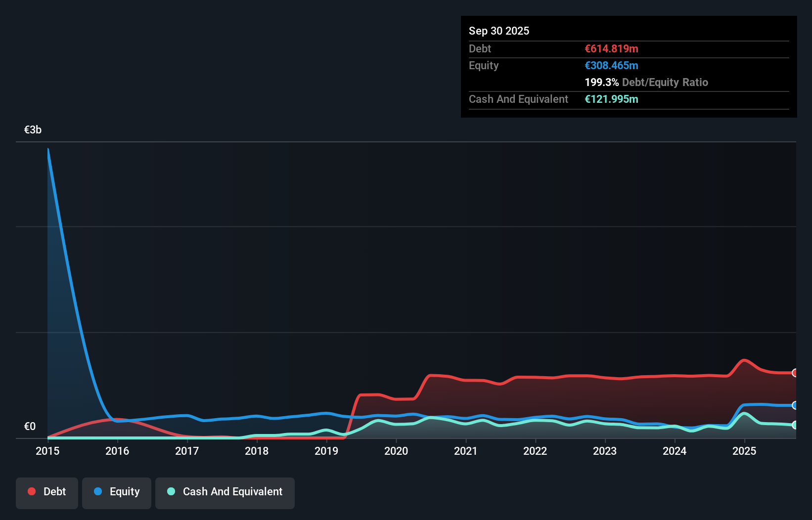Open the Equity row in the tooltip
The width and height of the screenshot is (812, 520).
tap(483, 65)
